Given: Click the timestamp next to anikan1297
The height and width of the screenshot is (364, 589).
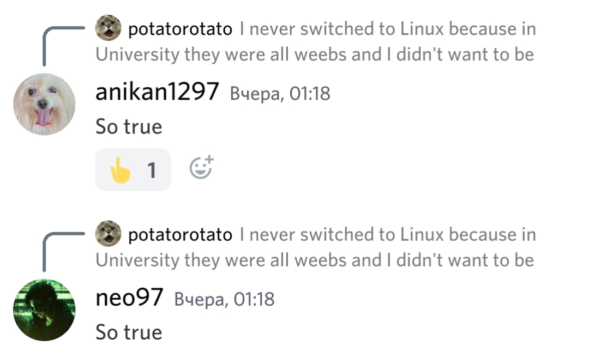Looking at the screenshot, I should pyautogui.click(x=280, y=93).
